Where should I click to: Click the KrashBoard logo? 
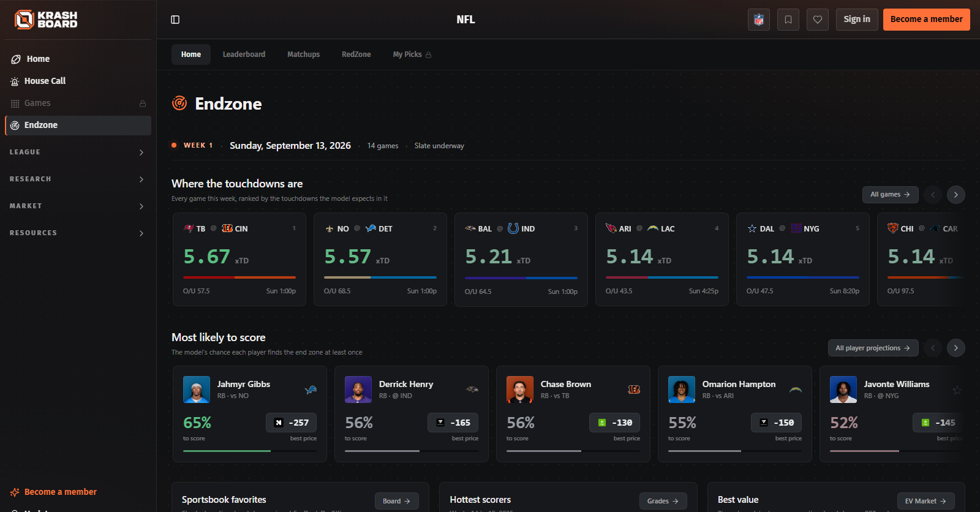[46, 20]
